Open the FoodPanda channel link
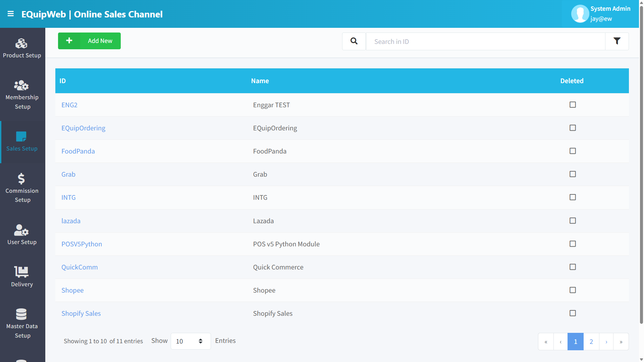 tap(78, 151)
